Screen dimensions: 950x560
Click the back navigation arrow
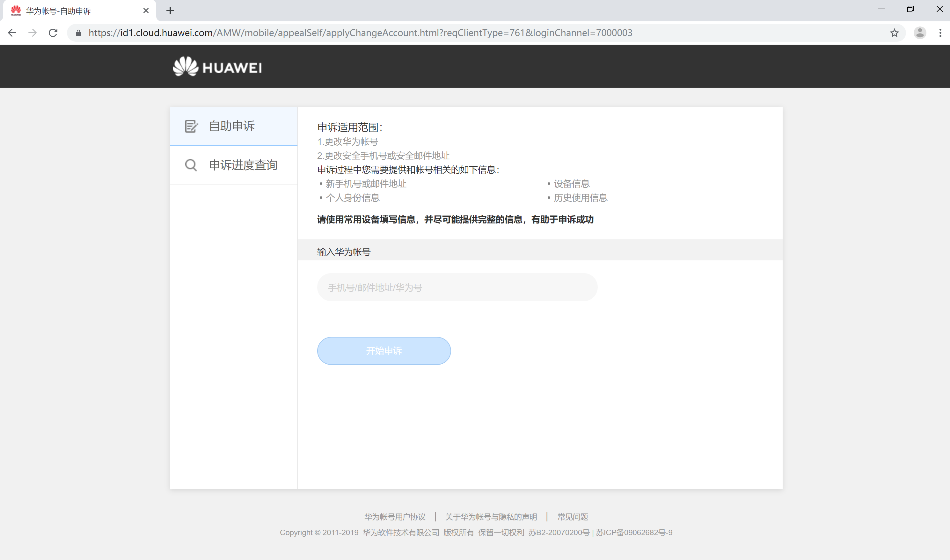pyautogui.click(x=12, y=33)
